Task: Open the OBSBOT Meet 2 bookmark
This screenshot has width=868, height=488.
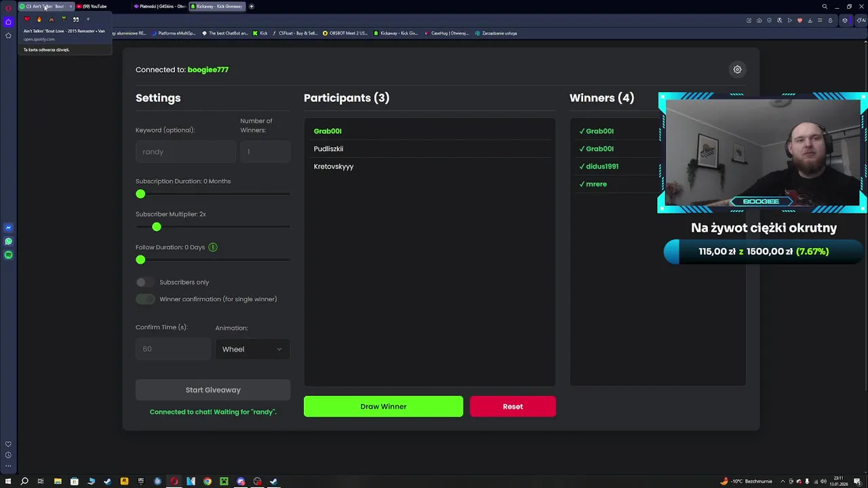Action: click(x=345, y=33)
